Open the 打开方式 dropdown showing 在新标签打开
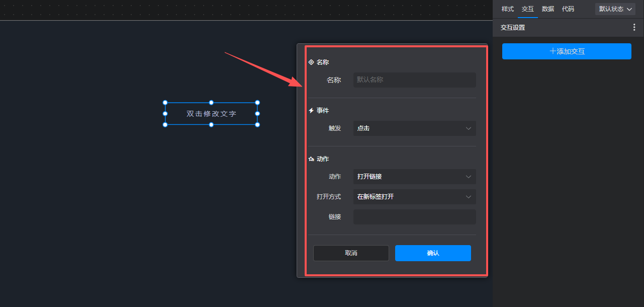 pyautogui.click(x=414, y=197)
